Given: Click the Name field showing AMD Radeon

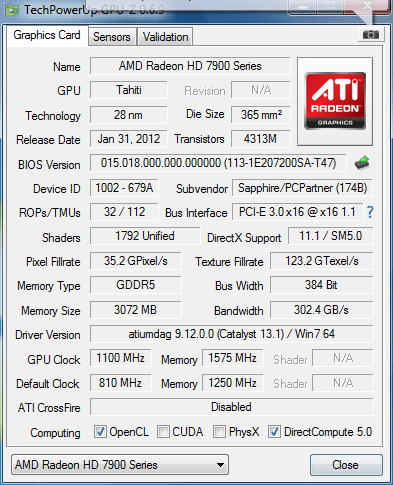Looking at the screenshot, I should pyautogui.click(x=190, y=66).
